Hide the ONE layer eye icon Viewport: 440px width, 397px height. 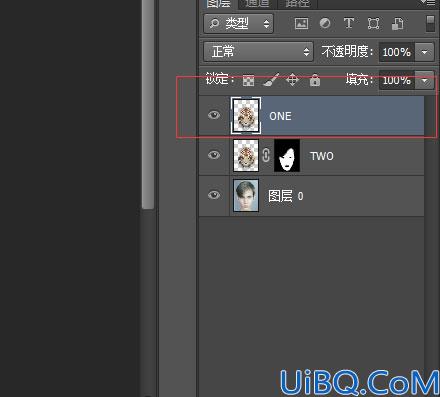(214, 115)
